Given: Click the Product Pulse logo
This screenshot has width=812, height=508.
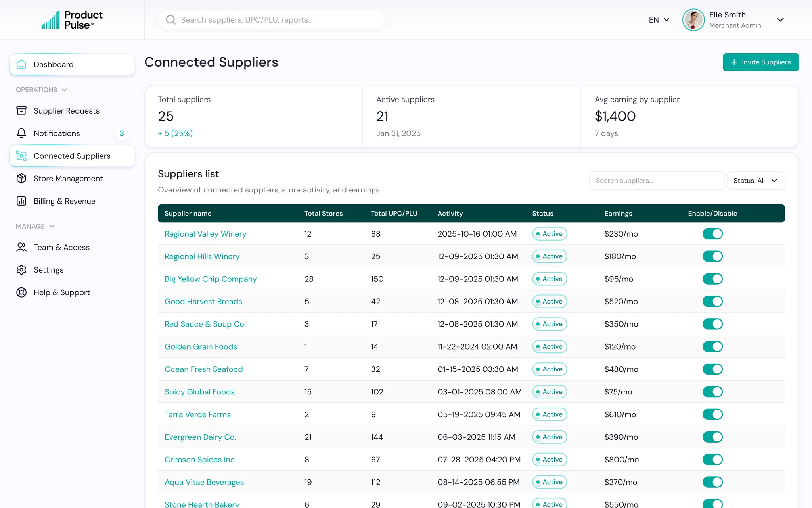Looking at the screenshot, I should click(72, 20).
